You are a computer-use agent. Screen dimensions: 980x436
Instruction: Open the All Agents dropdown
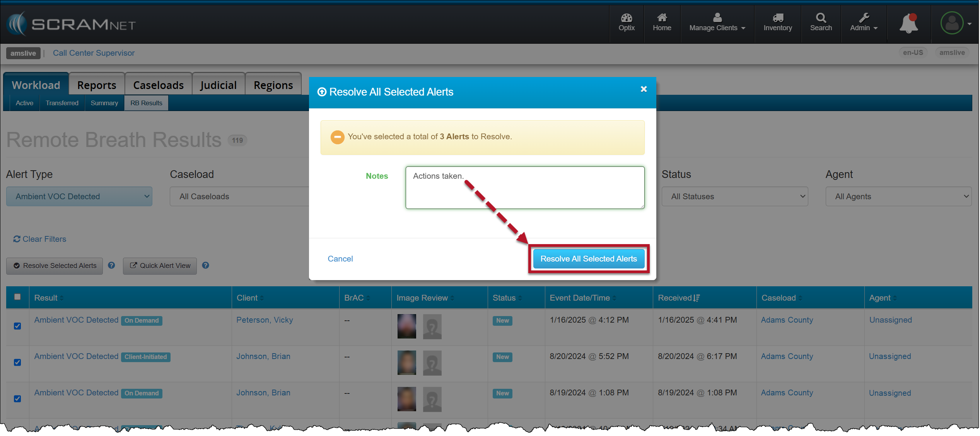[x=898, y=197]
